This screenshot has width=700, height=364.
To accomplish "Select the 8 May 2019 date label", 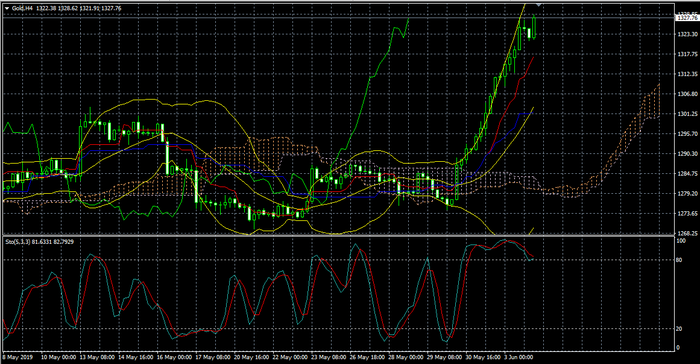I will coord(18,357).
